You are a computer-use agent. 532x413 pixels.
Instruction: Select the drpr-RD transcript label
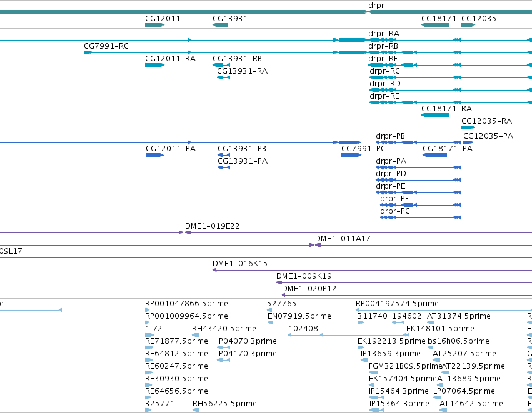[x=385, y=84]
